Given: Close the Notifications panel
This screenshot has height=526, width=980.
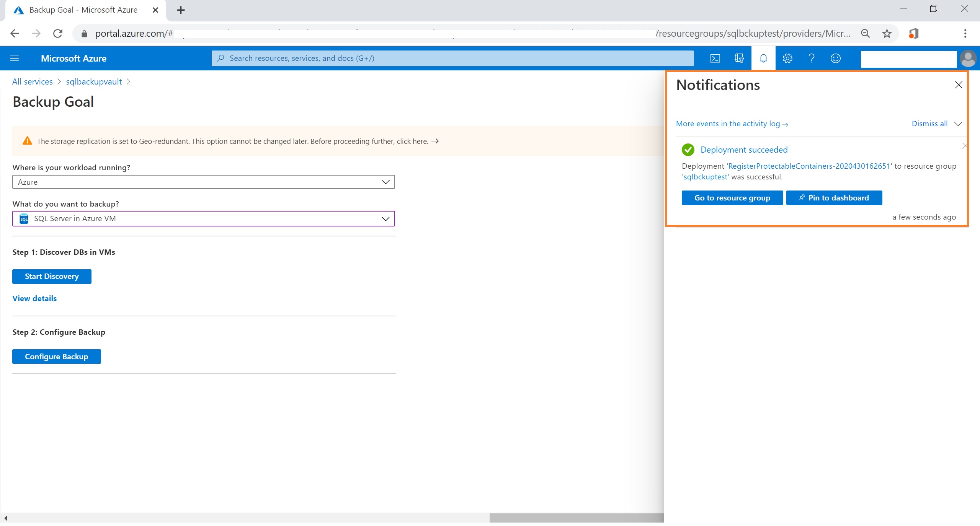Looking at the screenshot, I should pos(959,85).
